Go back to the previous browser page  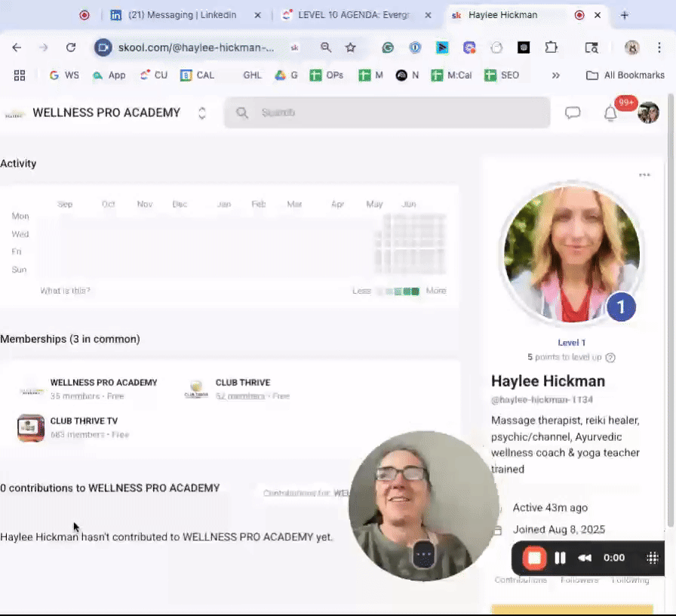pyautogui.click(x=17, y=48)
